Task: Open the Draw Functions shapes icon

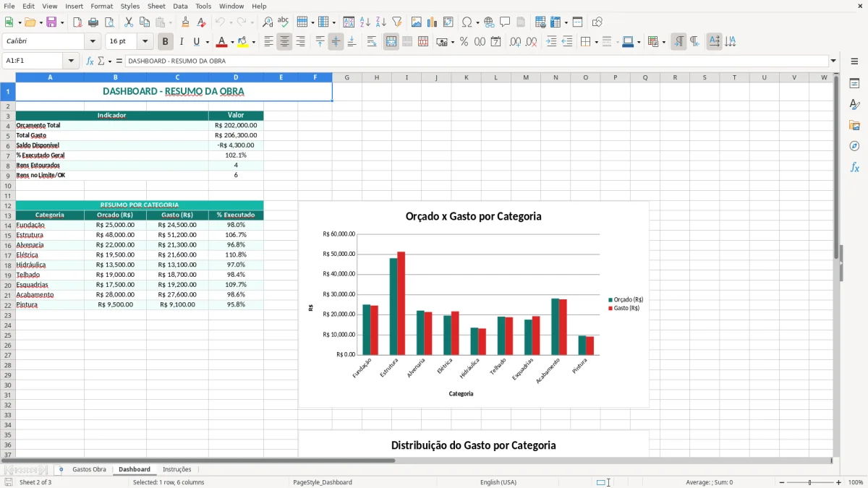Action: tap(597, 22)
